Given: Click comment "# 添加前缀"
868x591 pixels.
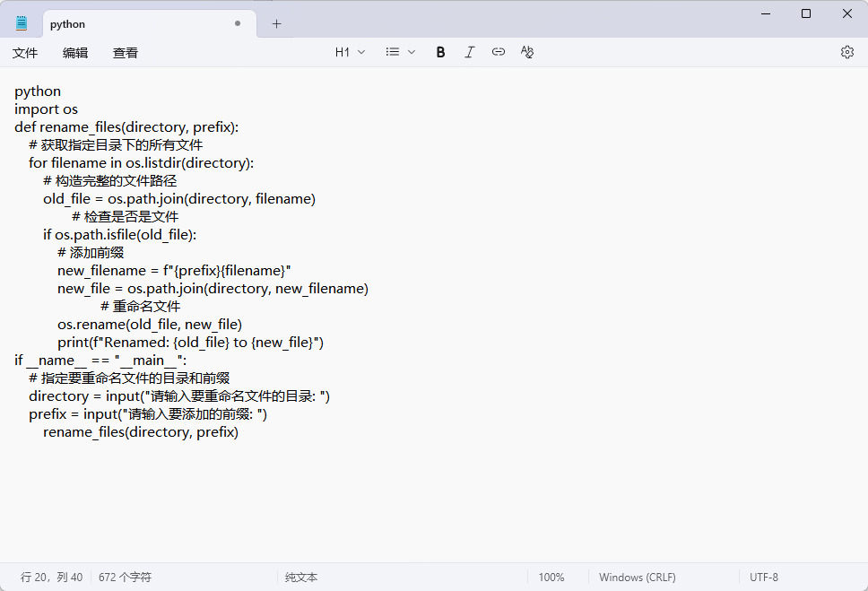Looking at the screenshot, I should 91,253.
